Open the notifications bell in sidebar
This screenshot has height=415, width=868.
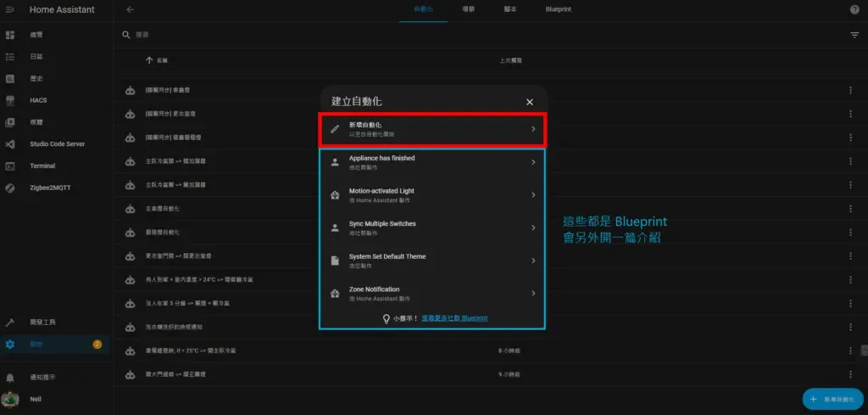pyautogui.click(x=10, y=377)
